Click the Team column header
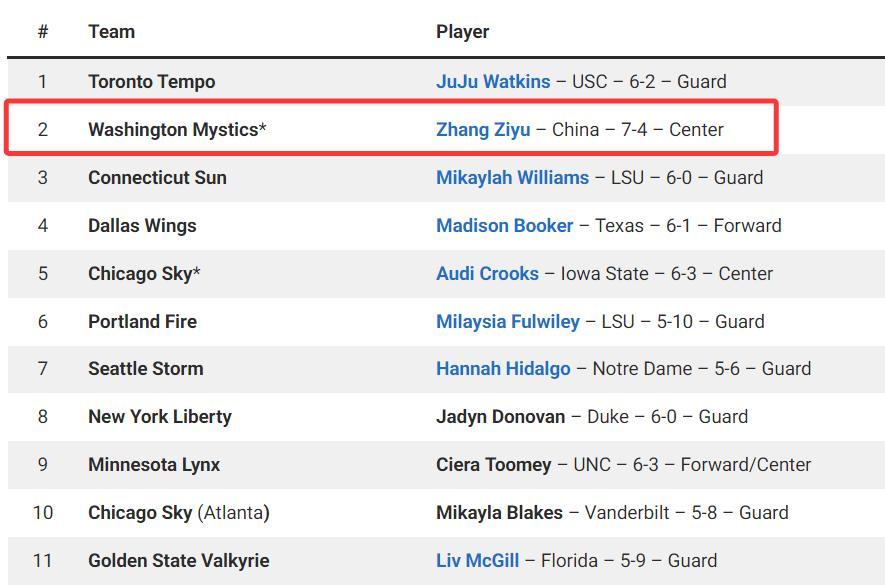 [111, 32]
